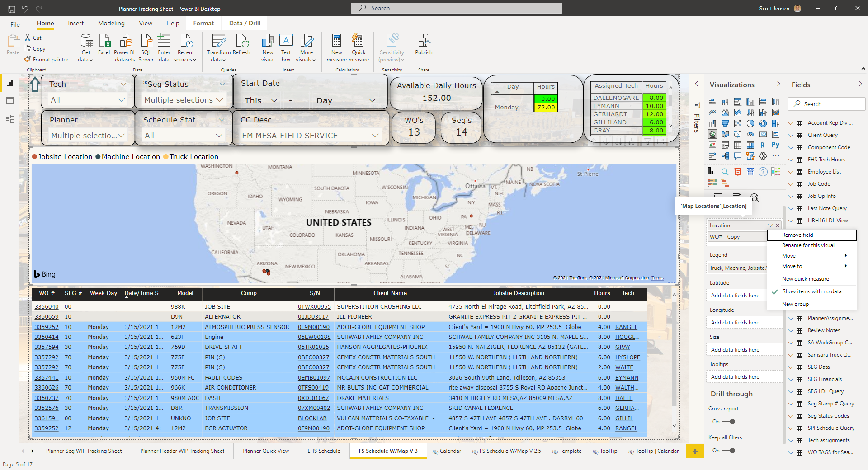Open CC Desc EM MESA-FIELD SERVICE dropdown
The width and height of the screenshot is (868, 470).
310,136
